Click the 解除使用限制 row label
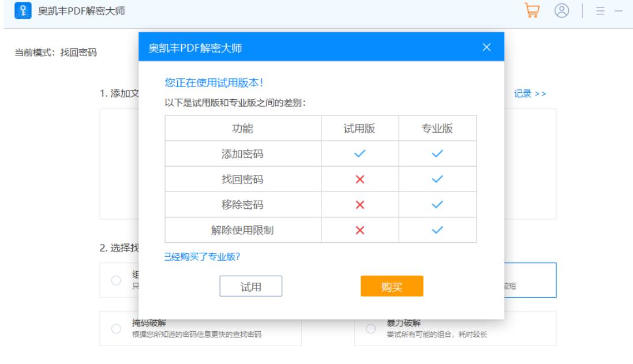 pos(242,230)
